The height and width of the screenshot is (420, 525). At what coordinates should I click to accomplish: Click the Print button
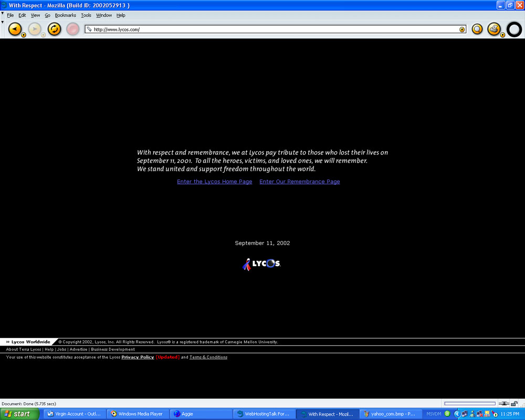point(493,28)
